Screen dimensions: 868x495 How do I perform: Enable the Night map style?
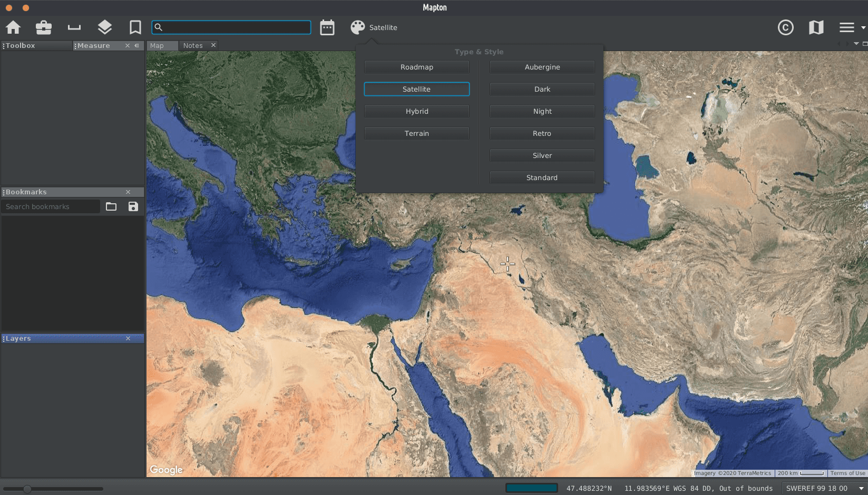click(x=542, y=111)
